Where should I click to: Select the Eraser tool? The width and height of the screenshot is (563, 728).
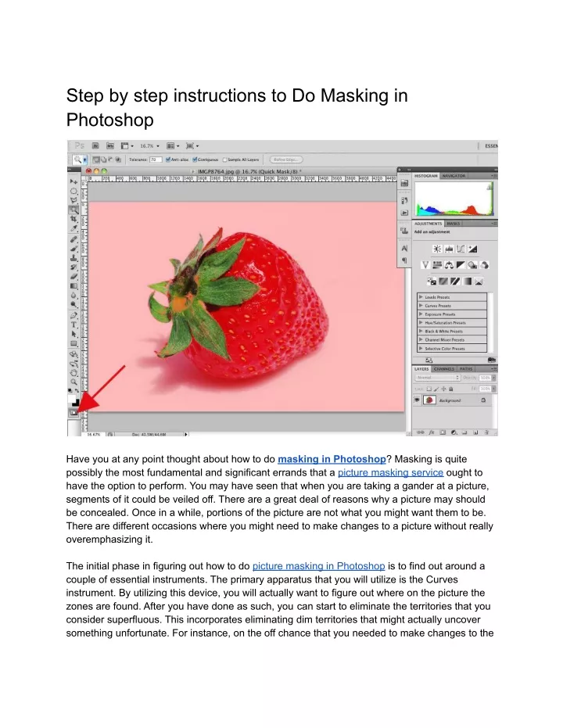tap(74, 277)
